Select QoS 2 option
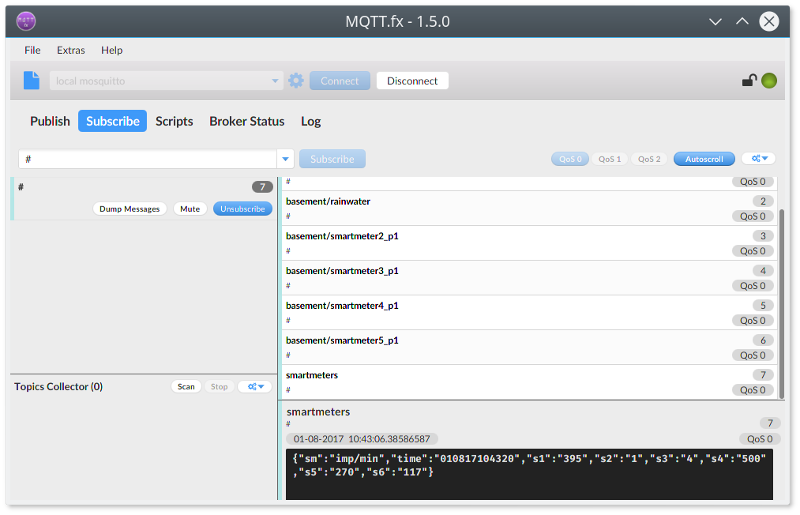800x515 pixels. [649, 159]
